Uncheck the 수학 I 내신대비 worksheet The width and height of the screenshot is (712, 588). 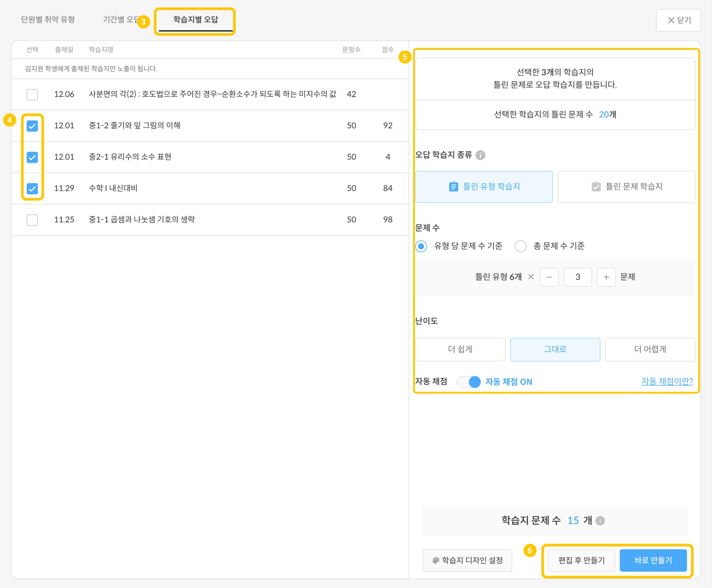coord(32,188)
